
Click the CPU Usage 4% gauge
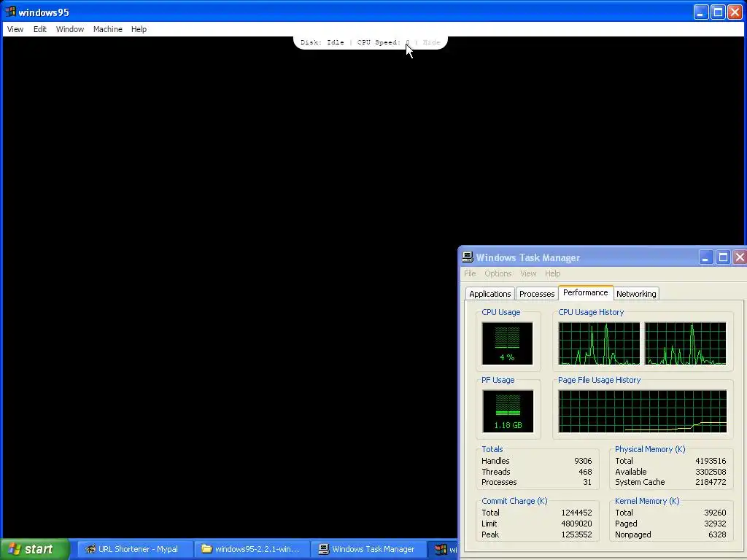pyautogui.click(x=508, y=343)
